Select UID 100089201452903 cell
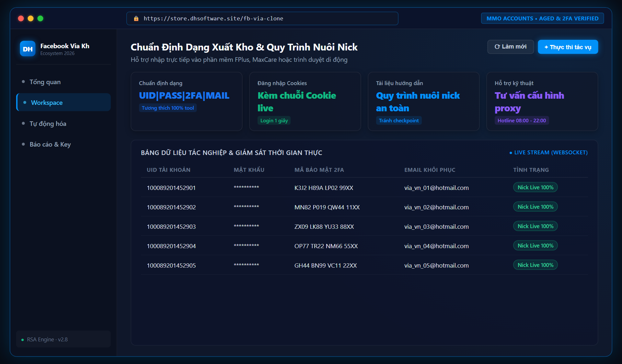 coord(171,227)
